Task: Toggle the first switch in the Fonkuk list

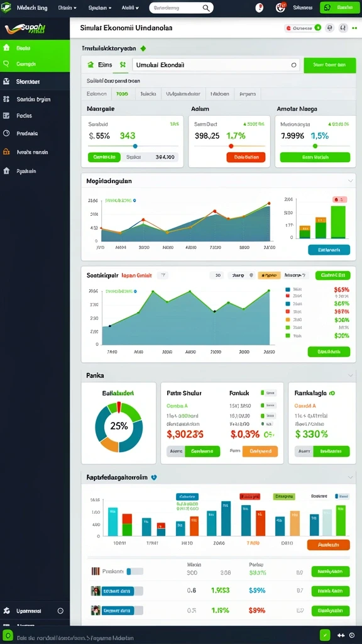Action: tap(269, 392)
